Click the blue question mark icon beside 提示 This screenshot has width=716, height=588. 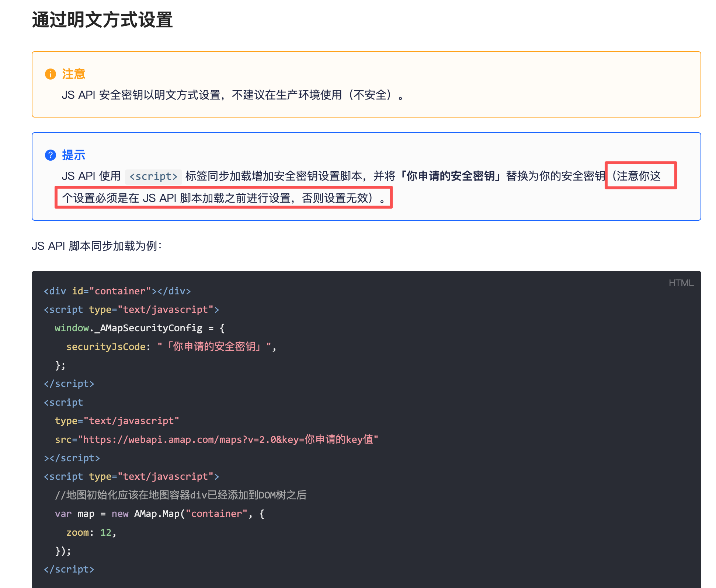(51, 155)
